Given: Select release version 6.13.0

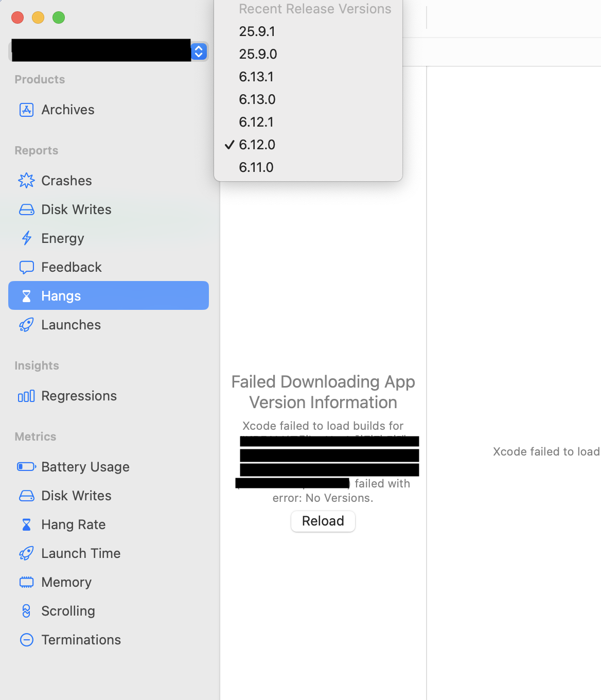Looking at the screenshot, I should tap(308, 99).
